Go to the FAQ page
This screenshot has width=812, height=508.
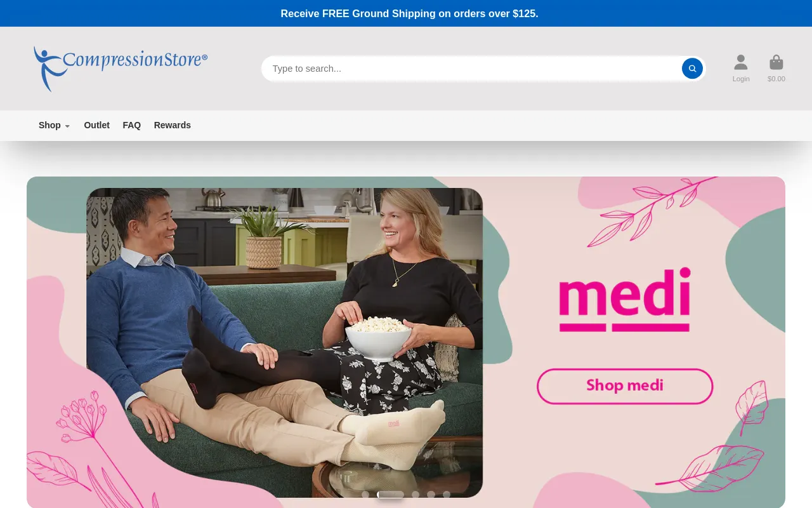pos(131,125)
